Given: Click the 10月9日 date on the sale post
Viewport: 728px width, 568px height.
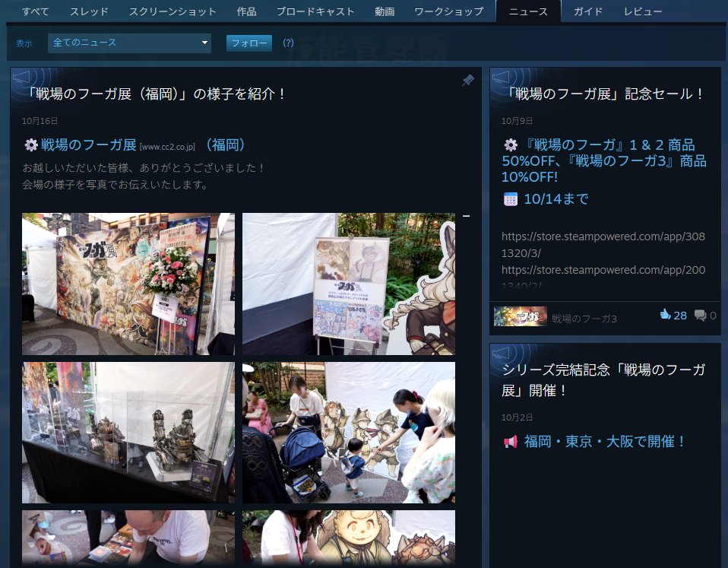Looking at the screenshot, I should 517,121.
